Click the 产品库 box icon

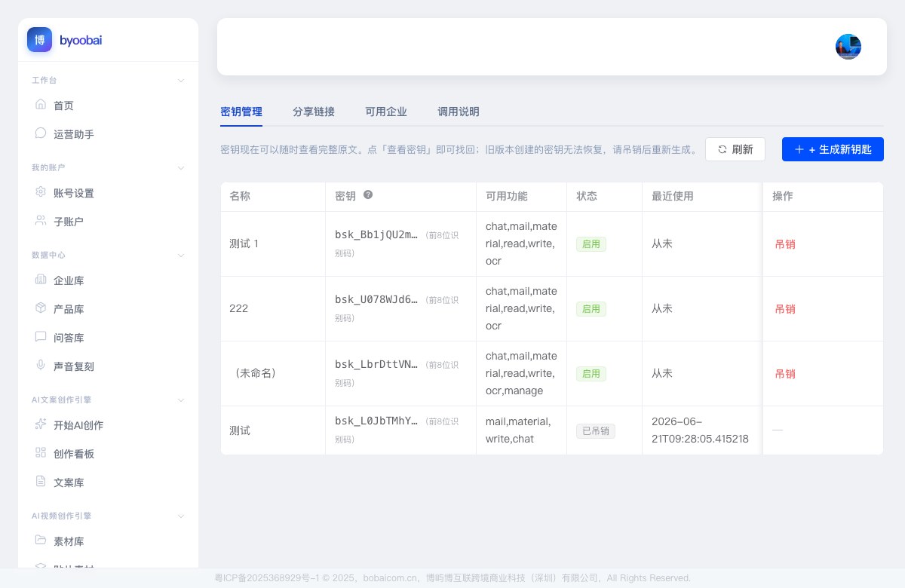(x=41, y=308)
